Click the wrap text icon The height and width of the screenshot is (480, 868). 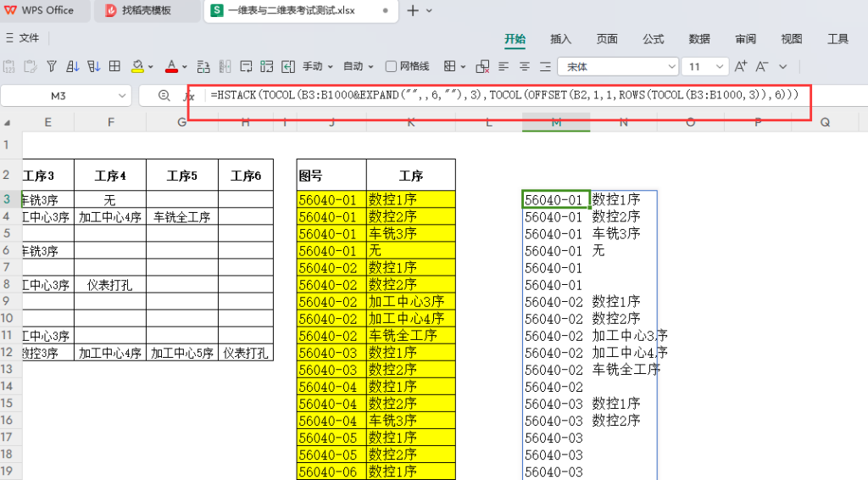point(246,66)
